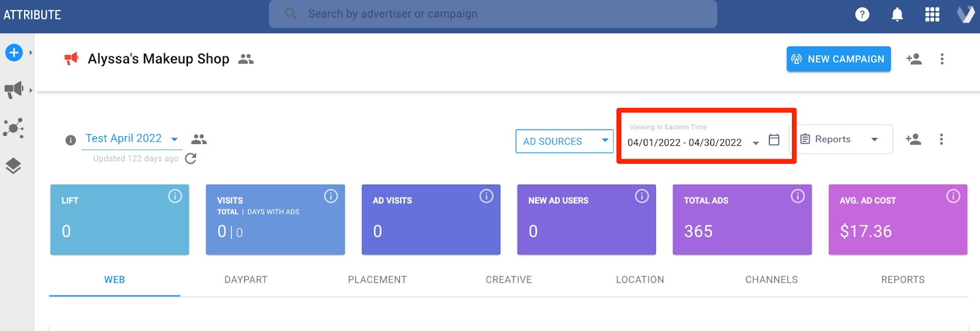Click the search by advertiser field

click(492, 14)
